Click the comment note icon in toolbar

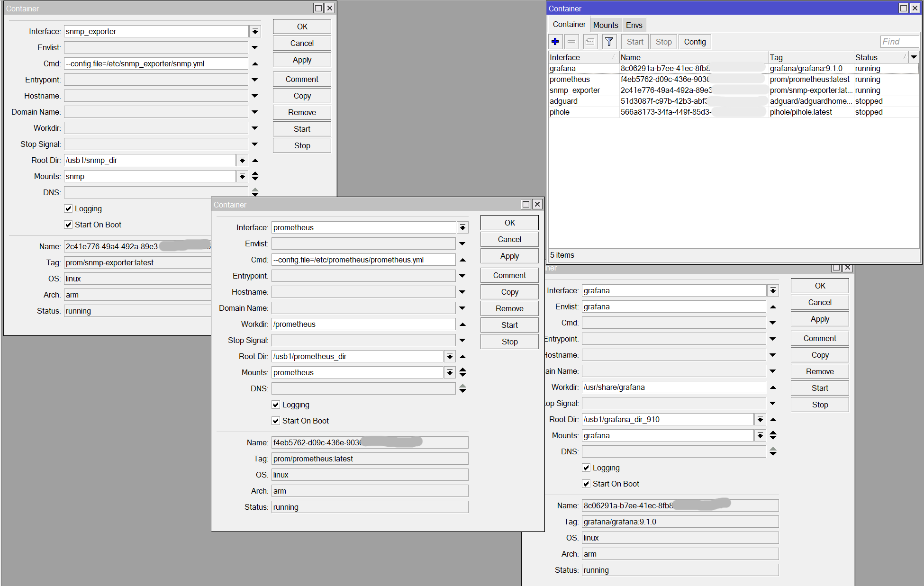point(590,42)
